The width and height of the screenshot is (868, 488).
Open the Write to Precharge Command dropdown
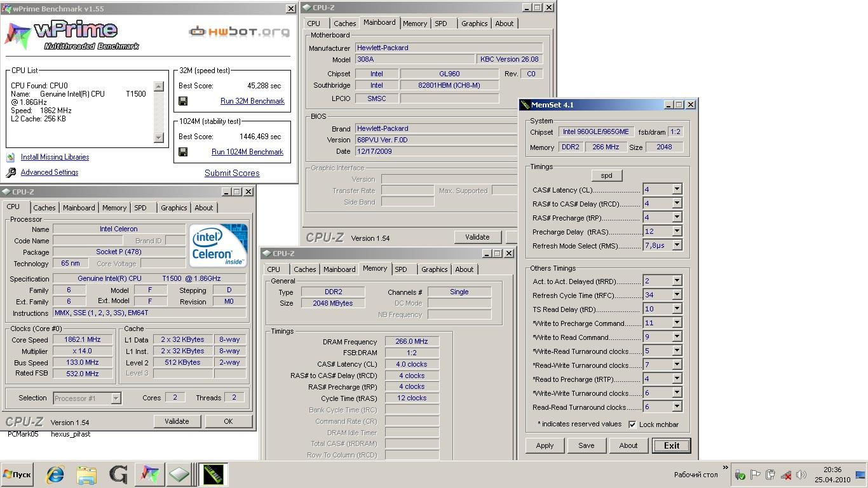tap(677, 323)
